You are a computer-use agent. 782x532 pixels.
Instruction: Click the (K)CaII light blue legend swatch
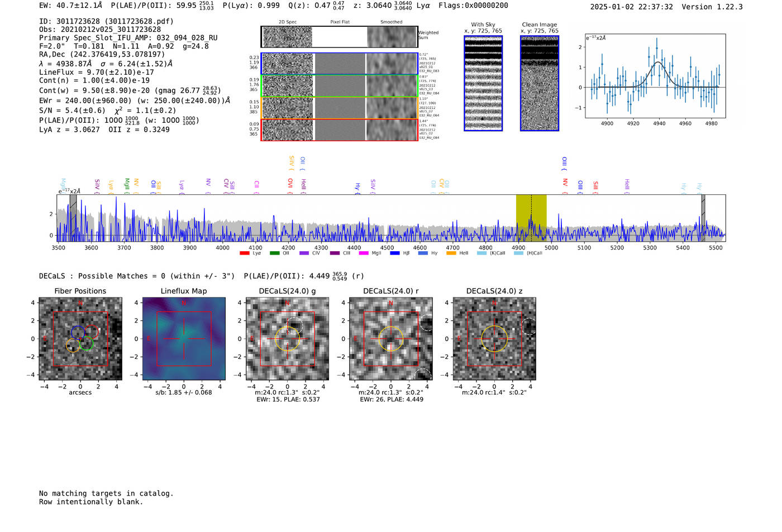(x=481, y=253)
